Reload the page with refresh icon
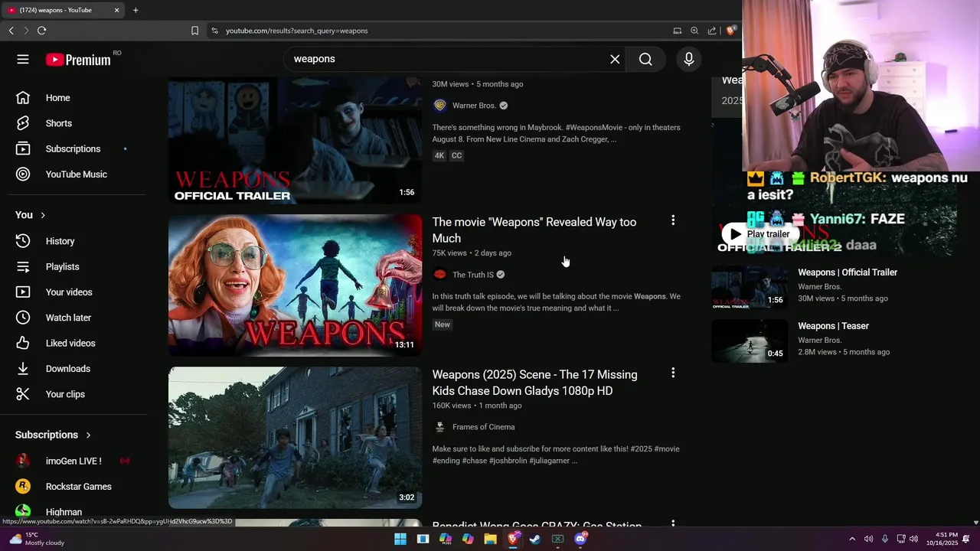Screen dimensions: 980x551 point(41,31)
